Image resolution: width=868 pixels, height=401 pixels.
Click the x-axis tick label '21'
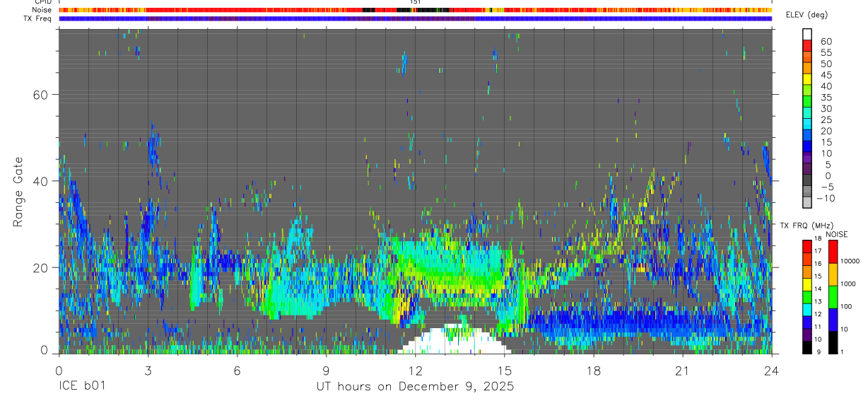682,371
